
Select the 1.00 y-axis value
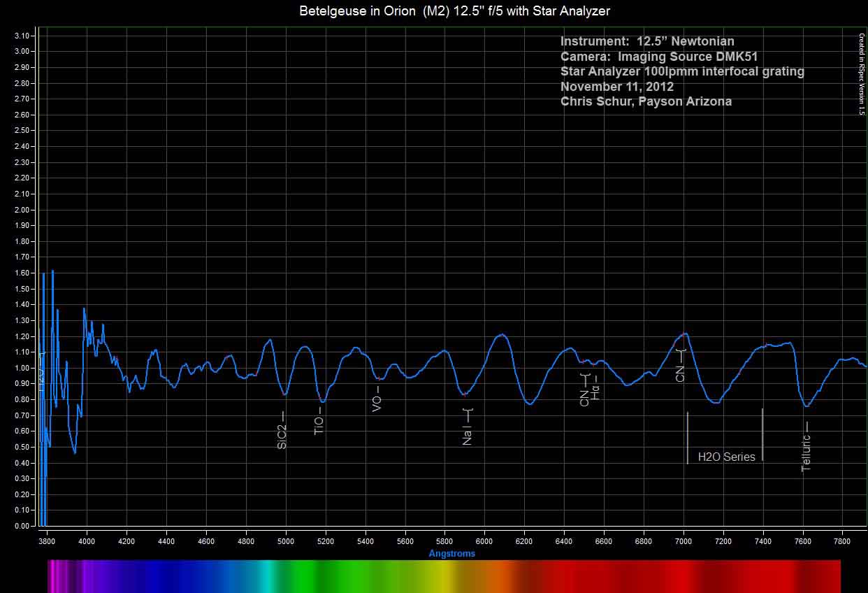coord(22,368)
